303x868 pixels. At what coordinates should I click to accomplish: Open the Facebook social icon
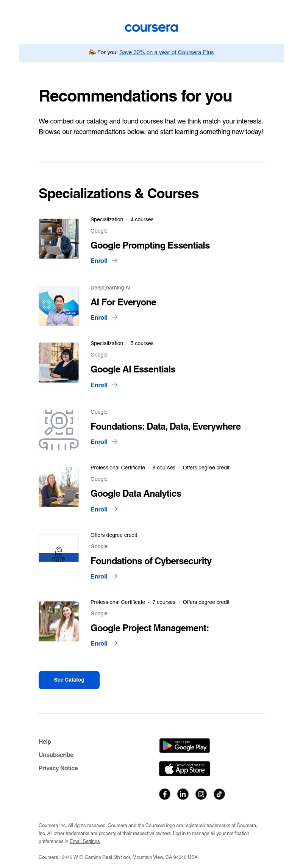(x=165, y=794)
